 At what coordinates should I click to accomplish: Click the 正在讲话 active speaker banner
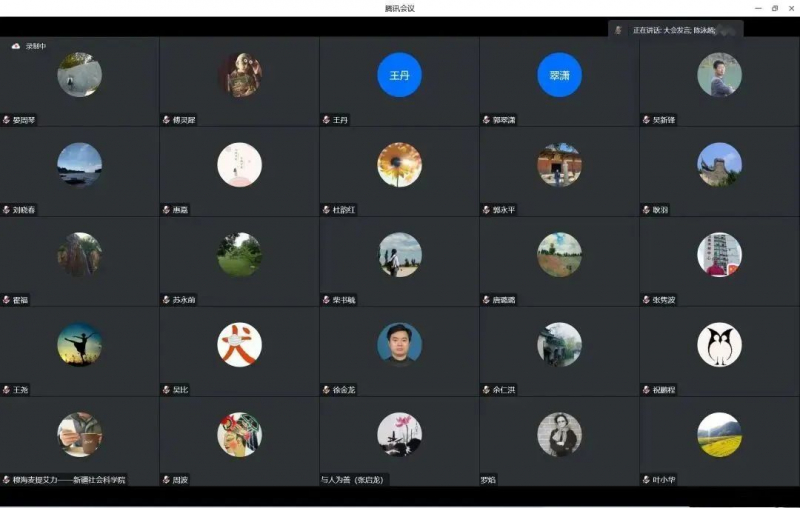tap(676, 30)
